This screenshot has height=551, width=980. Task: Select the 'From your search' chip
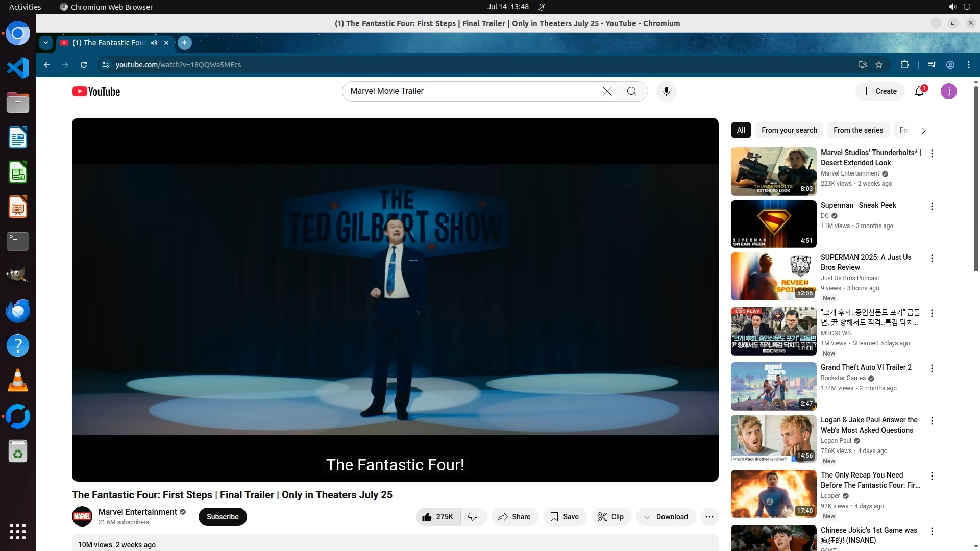pyautogui.click(x=789, y=130)
